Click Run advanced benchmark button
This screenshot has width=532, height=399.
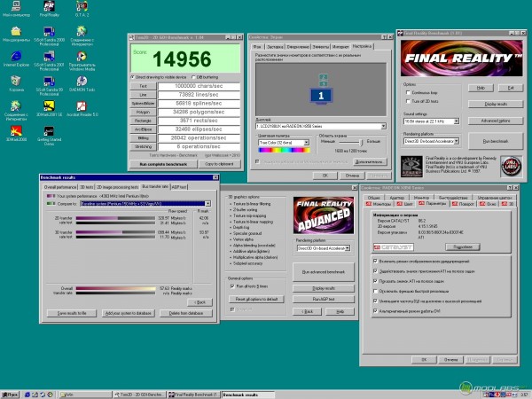[324, 272]
